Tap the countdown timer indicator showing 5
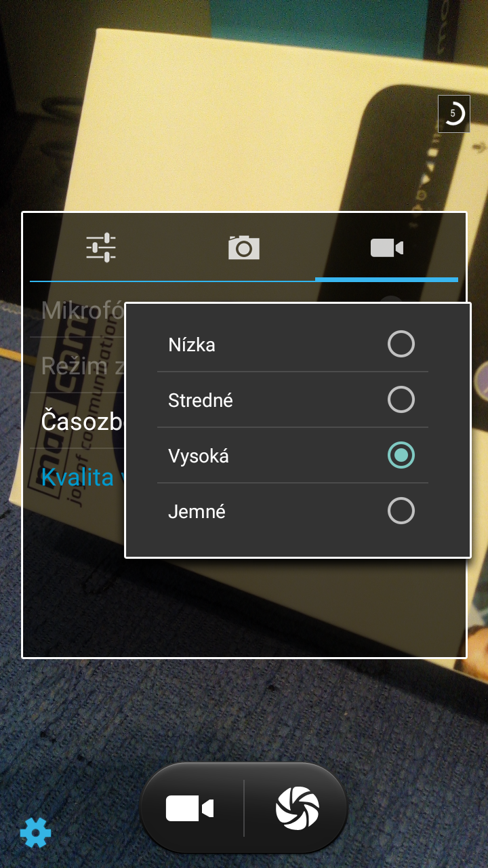488x868 pixels. coord(454,114)
